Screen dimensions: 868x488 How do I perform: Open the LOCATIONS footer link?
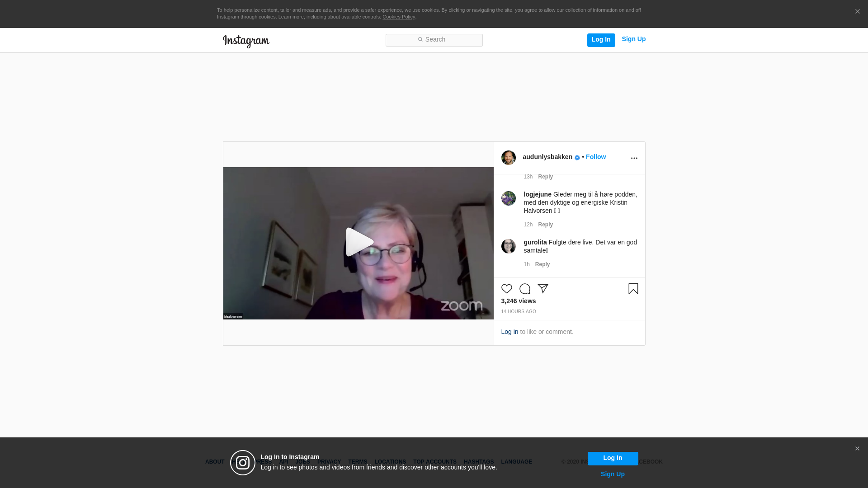tap(390, 462)
